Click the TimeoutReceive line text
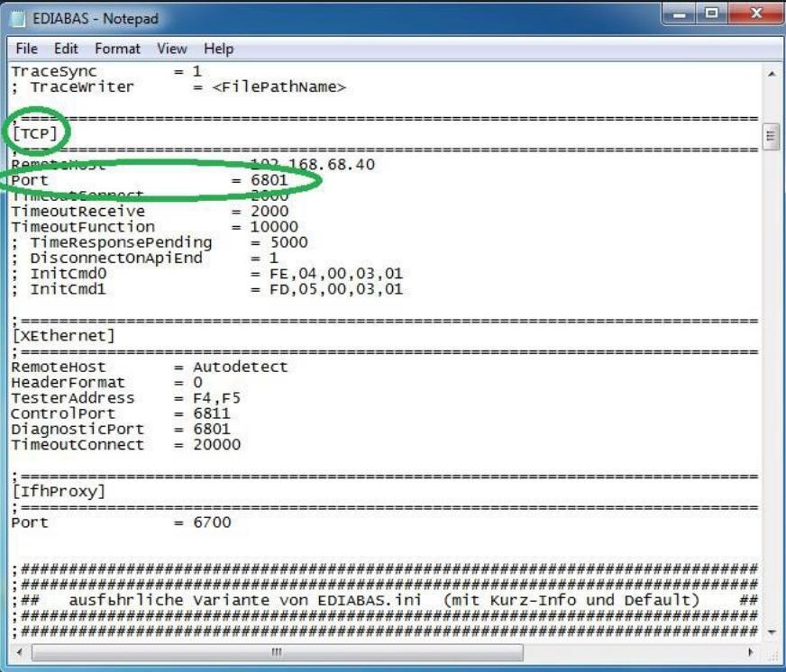 150,211
